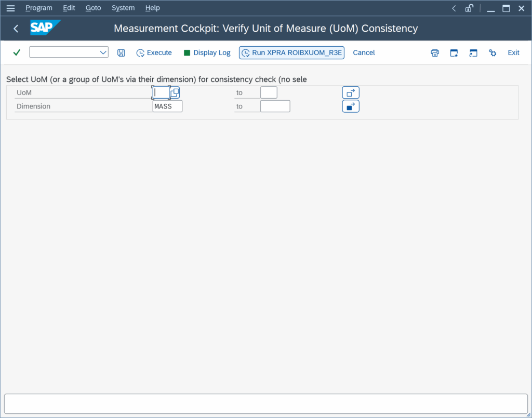This screenshot has width=532, height=418.
Task: Open multiple selection for Dimension row
Action: tap(351, 106)
